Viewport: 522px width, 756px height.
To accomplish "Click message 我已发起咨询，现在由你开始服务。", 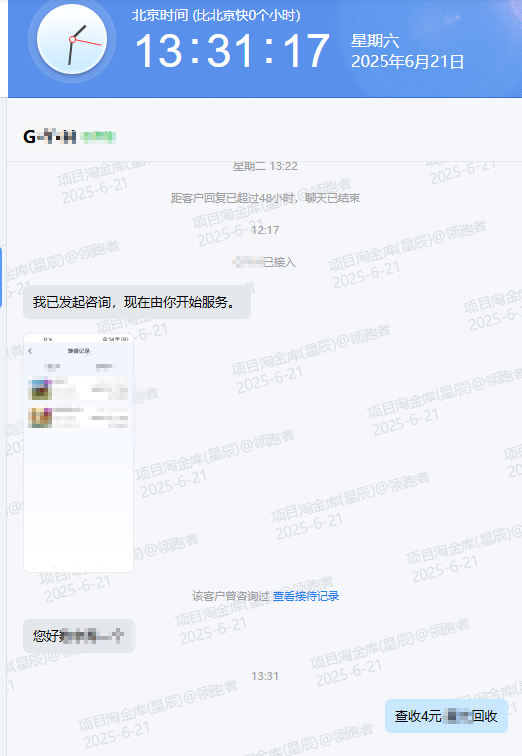I will click(137, 302).
